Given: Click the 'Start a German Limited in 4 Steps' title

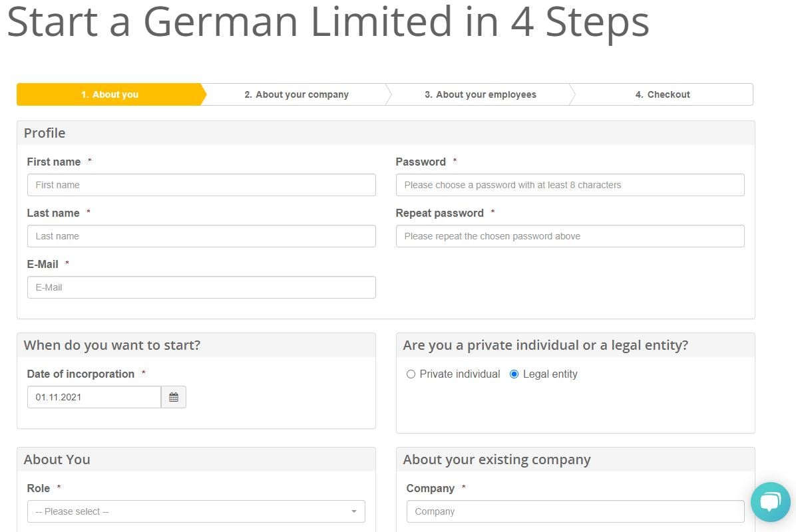Looking at the screenshot, I should [x=328, y=23].
